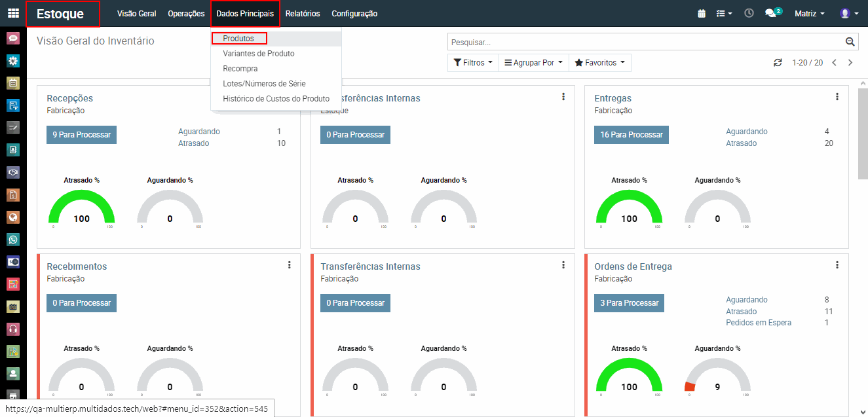The width and height of the screenshot is (868, 417).
Task: Open the Relatórios menu
Action: click(x=303, y=14)
